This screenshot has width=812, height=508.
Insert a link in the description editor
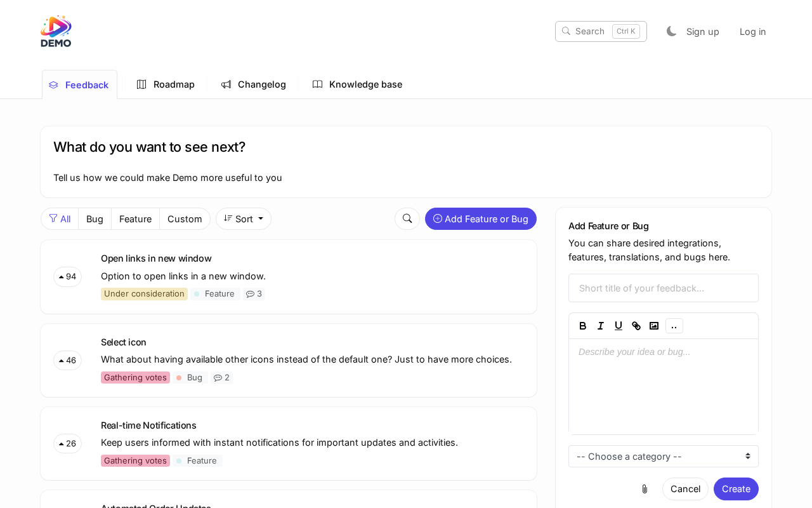click(x=636, y=326)
